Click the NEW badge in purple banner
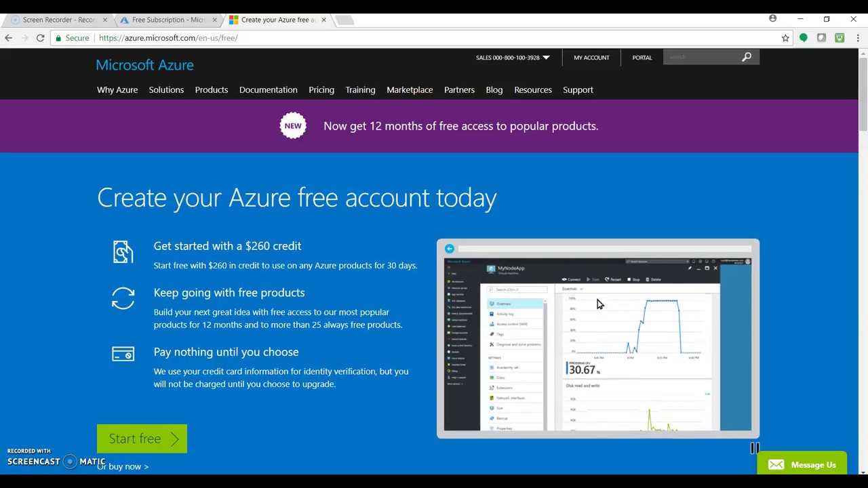This screenshot has height=488, width=868. [293, 125]
